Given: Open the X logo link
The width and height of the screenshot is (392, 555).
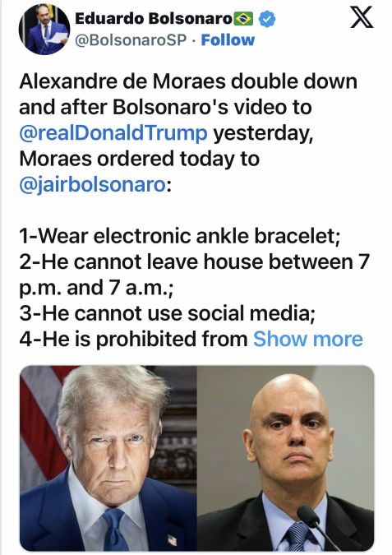Looking at the screenshot, I should (x=362, y=18).
